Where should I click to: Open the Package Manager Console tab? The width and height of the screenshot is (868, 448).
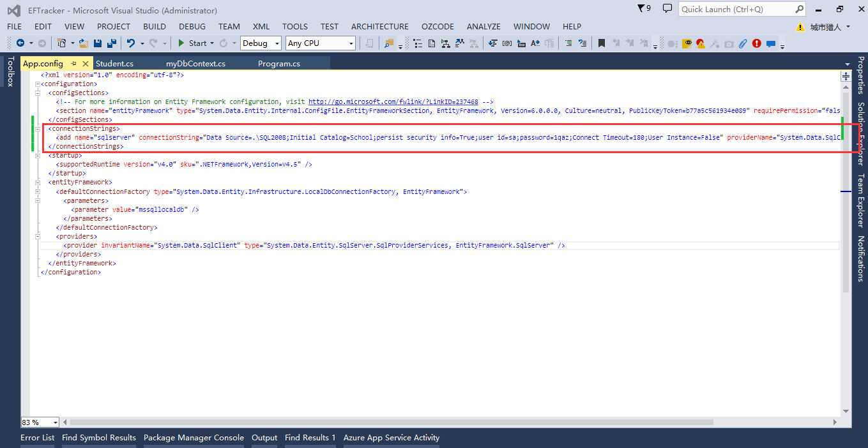tap(194, 438)
